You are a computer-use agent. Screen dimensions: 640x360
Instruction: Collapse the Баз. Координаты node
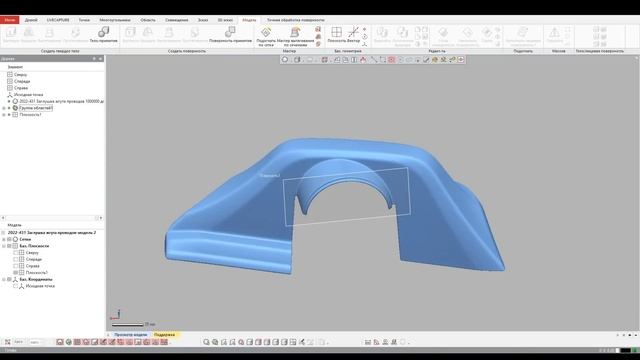tap(4, 280)
